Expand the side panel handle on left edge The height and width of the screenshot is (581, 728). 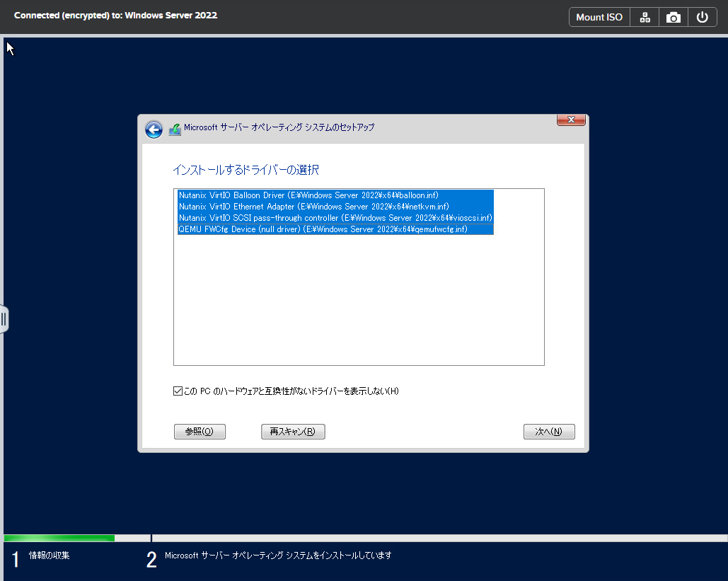tap(4, 319)
